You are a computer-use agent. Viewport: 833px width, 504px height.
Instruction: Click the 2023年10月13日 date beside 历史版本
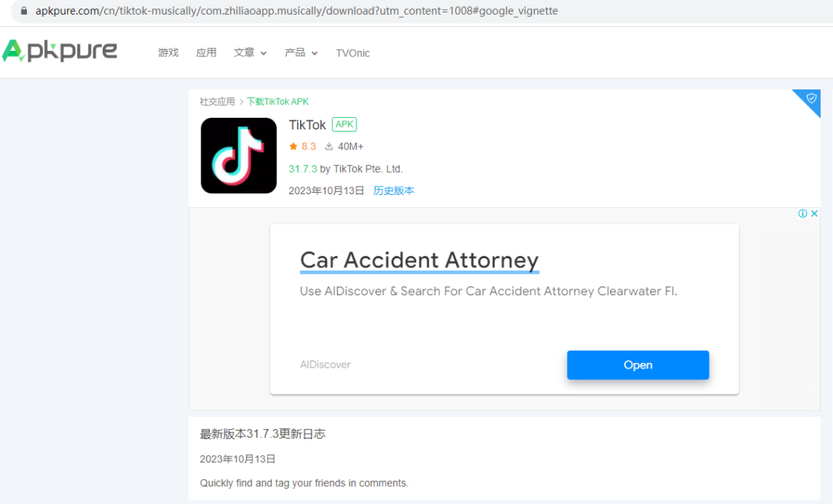pos(326,190)
